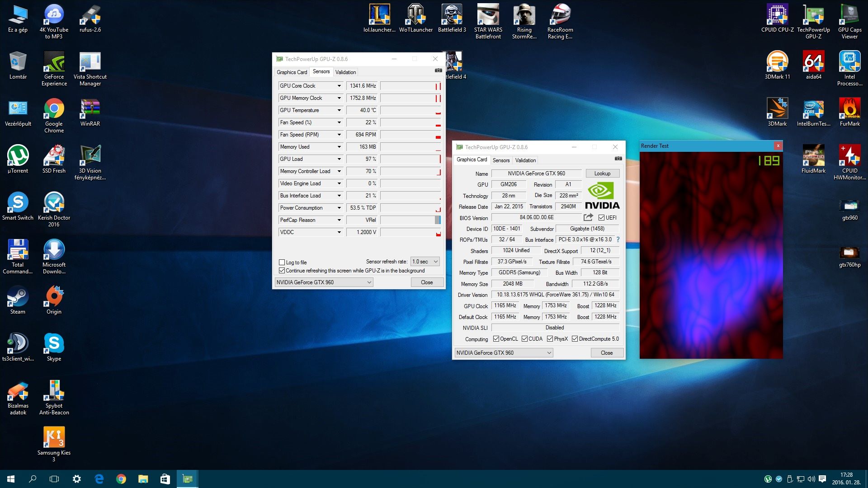Screen dimensions: 868x488
Task: Click the BIOS share/export arrow icon
Action: [x=588, y=217]
